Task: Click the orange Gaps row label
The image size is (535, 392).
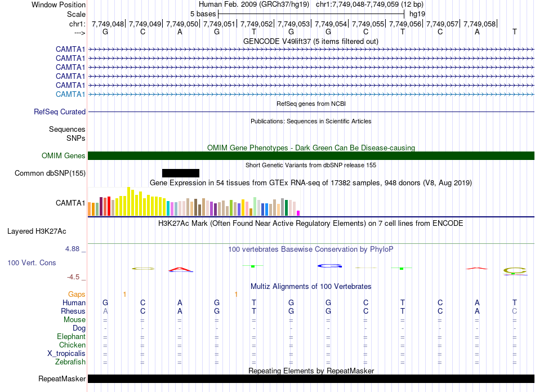Action: pos(77,295)
